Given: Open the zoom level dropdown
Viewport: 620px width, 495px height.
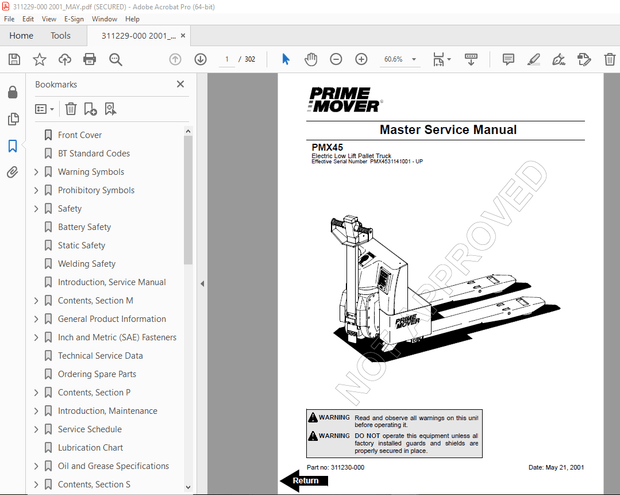Looking at the screenshot, I should 414,59.
